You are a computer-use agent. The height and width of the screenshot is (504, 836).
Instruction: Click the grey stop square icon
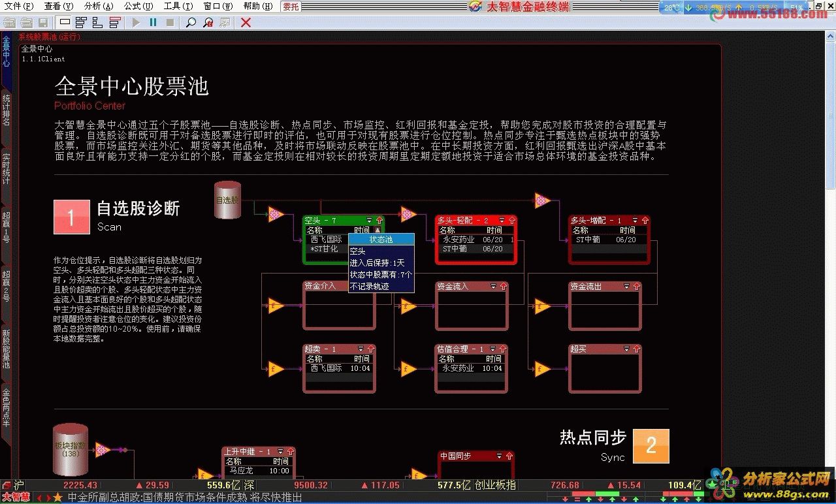(170, 22)
